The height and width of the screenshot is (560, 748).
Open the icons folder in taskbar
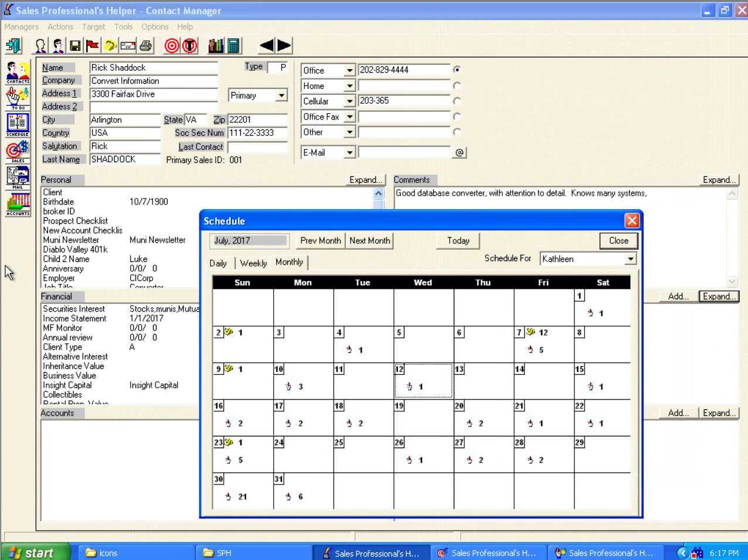(135, 552)
